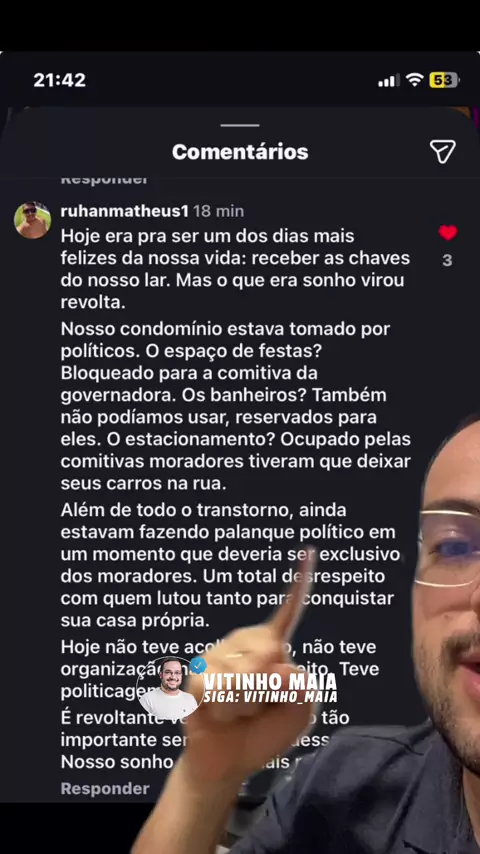Screen dimensions: 480x854
Task: Tap the share paper-plane icon
Action: [x=442, y=151]
